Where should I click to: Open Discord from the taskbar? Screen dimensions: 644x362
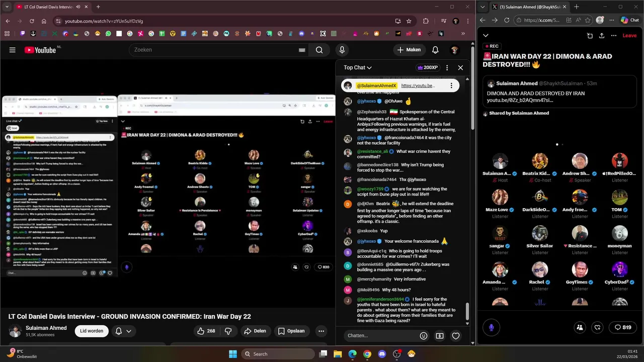point(382,354)
